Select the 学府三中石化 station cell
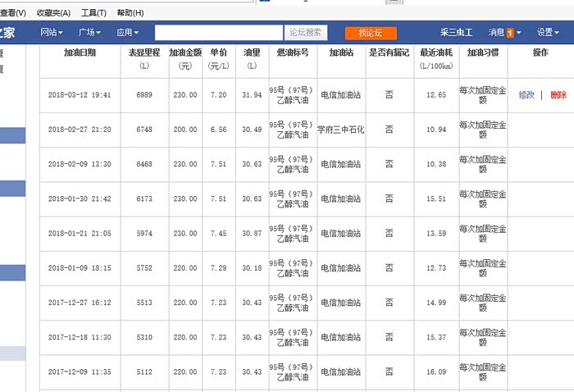This screenshot has height=392, width=574. (x=341, y=130)
